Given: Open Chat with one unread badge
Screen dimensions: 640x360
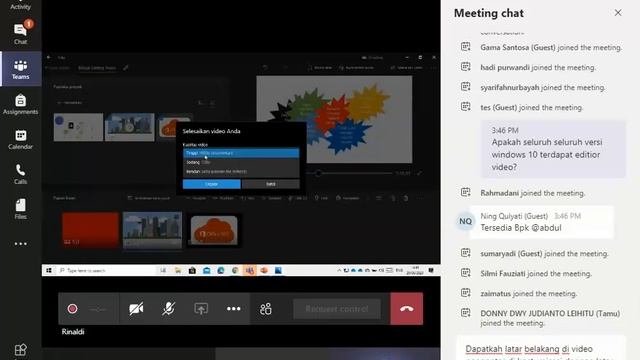Looking at the screenshot, I should coord(20,33).
